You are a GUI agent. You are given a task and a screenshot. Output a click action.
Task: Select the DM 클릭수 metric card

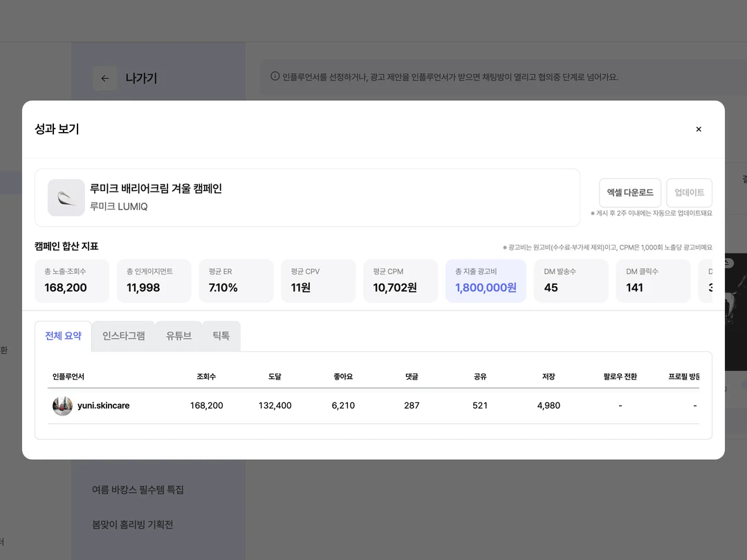coord(653,281)
